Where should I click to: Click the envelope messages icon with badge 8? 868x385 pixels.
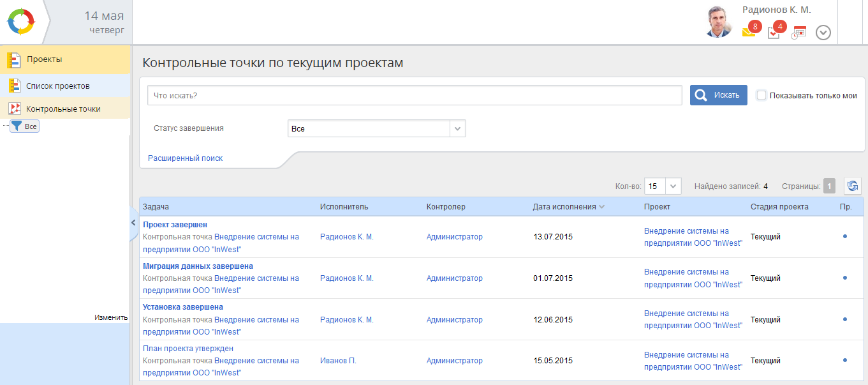click(x=749, y=32)
